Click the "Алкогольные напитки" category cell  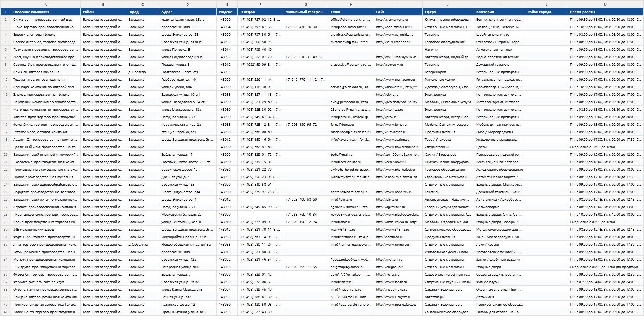[x=499, y=50]
